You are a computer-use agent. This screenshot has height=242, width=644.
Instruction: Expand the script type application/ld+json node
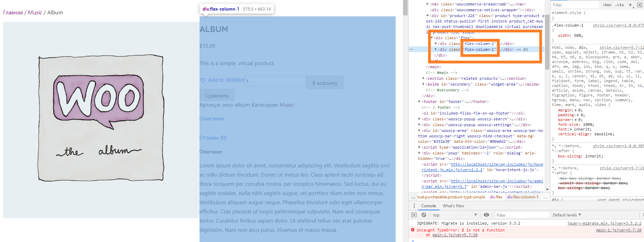pos(419,147)
